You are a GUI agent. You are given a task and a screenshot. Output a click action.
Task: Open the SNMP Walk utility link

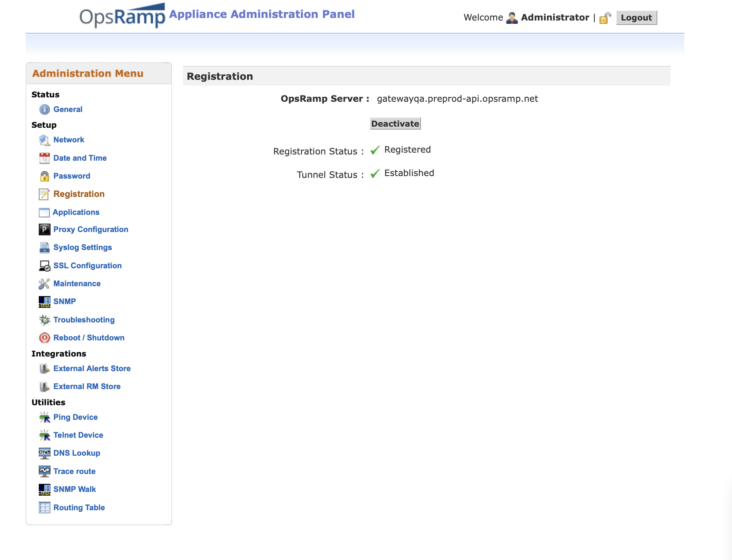(x=74, y=489)
